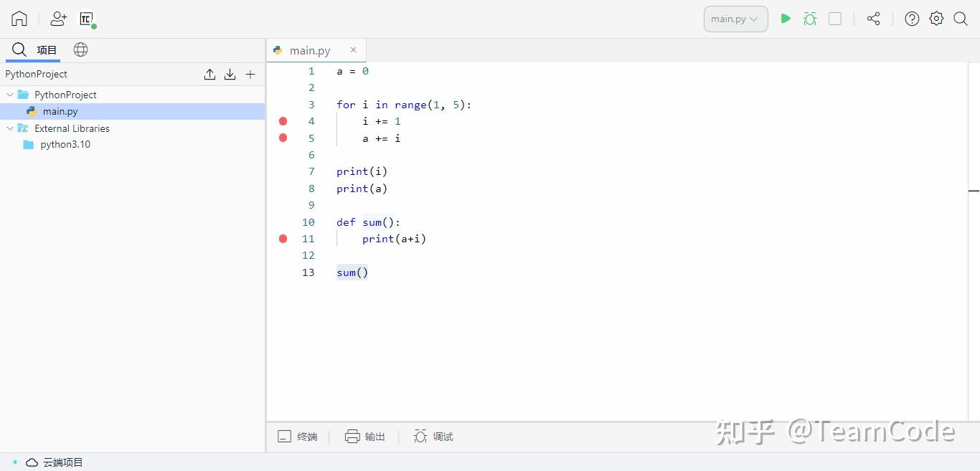Download the PythonProject files

click(x=230, y=74)
